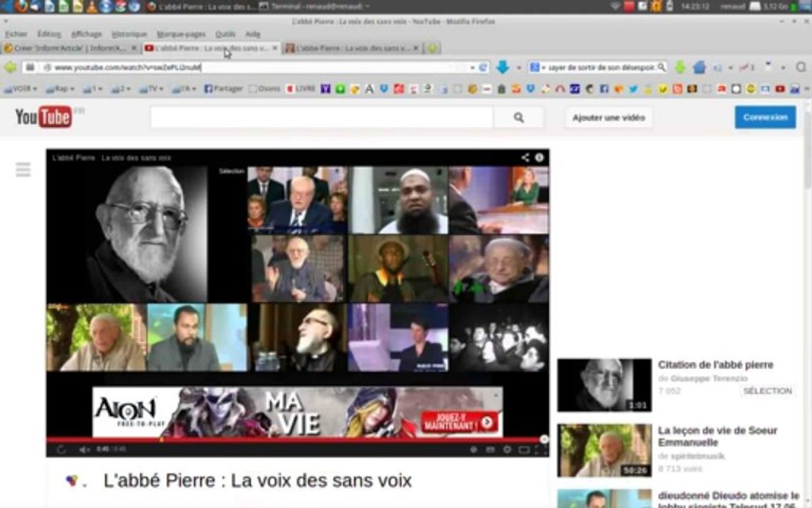812x508 pixels.
Task: Open the player settings gear
Action: [508, 449]
